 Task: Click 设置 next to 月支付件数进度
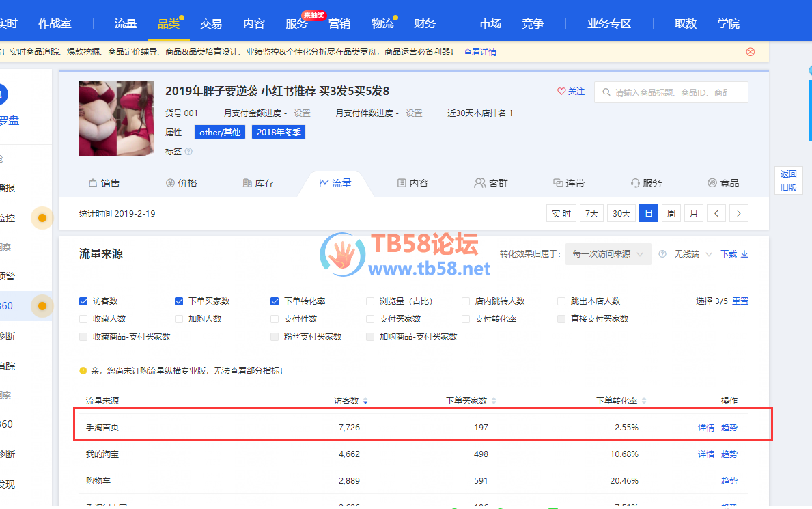point(414,113)
